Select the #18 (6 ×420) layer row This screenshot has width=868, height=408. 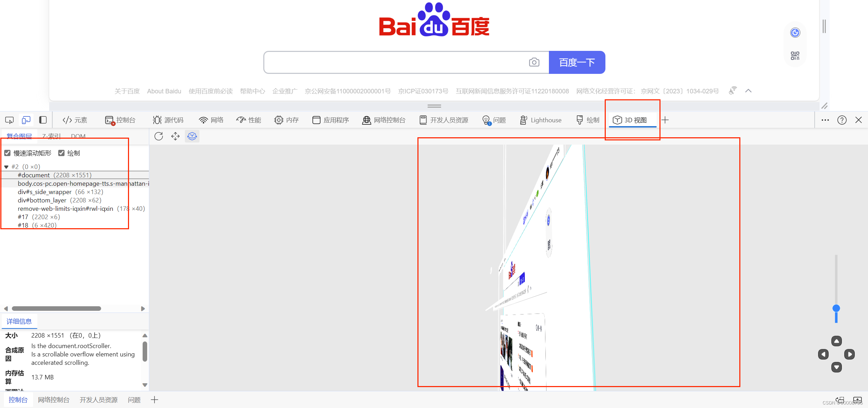75,225
